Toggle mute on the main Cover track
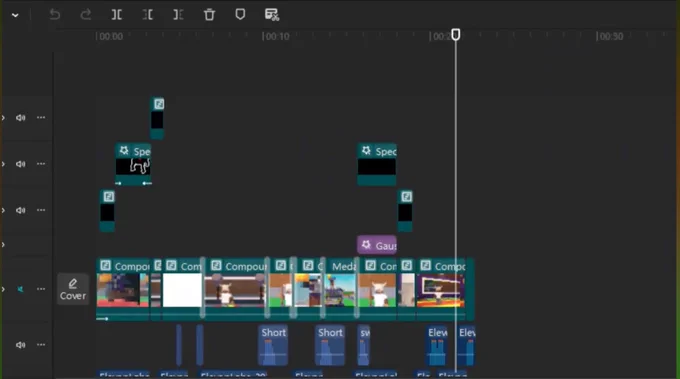 (20, 289)
